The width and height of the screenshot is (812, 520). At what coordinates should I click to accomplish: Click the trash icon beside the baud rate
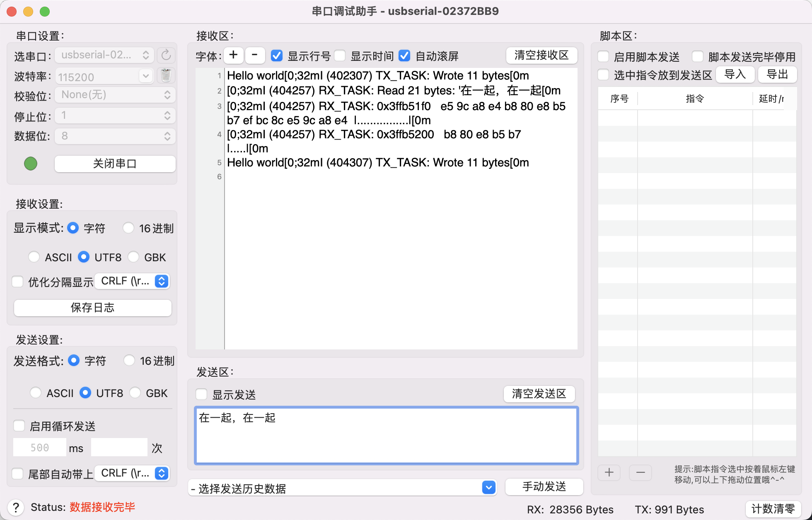(x=166, y=75)
